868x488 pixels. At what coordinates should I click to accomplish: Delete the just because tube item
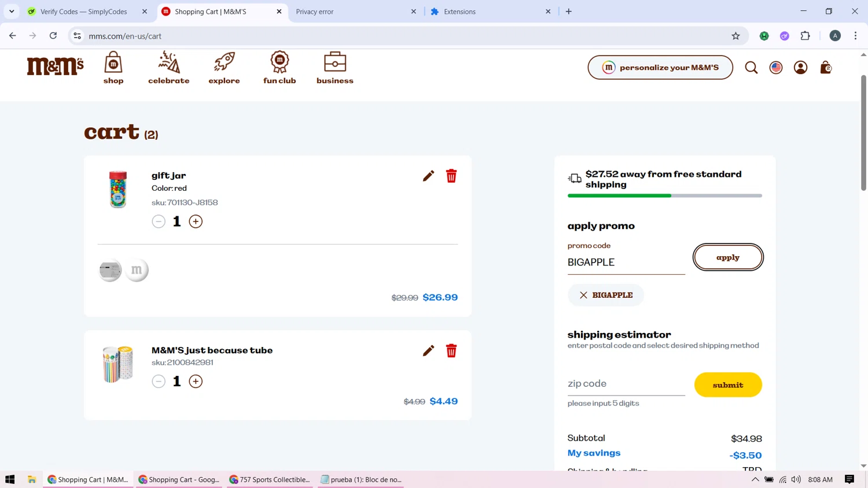pyautogui.click(x=451, y=351)
